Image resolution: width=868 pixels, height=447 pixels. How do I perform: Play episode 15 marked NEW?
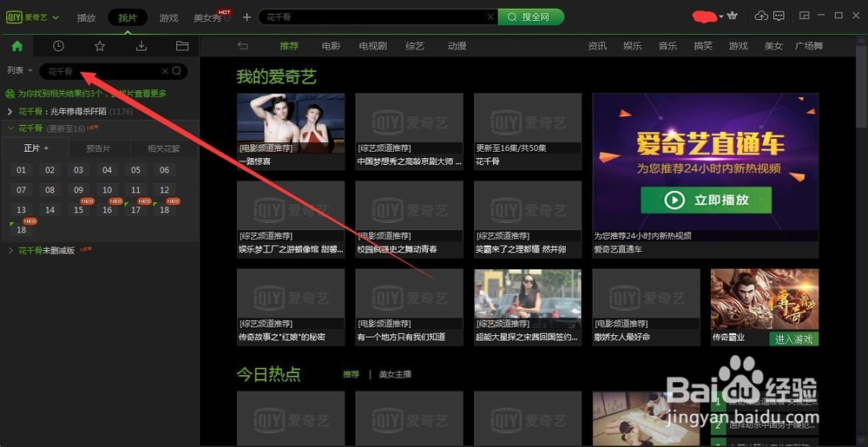[x=79, y=210]
